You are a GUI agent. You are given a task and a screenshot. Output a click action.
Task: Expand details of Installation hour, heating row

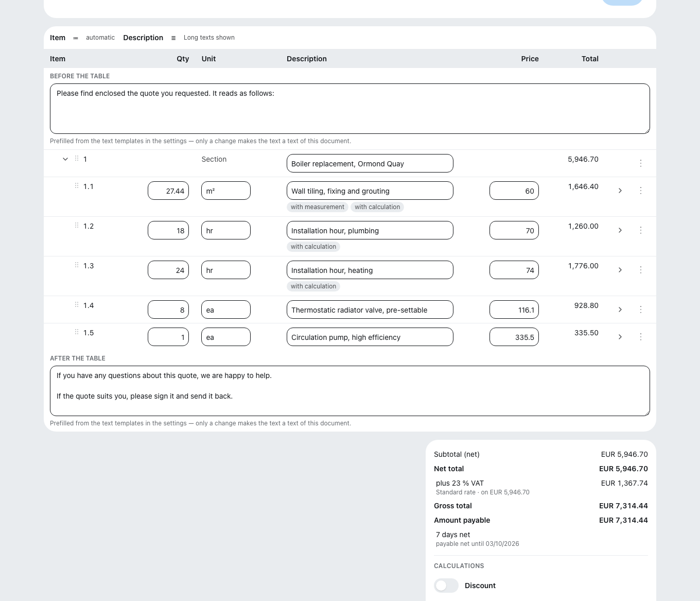(x=620, y=270)
